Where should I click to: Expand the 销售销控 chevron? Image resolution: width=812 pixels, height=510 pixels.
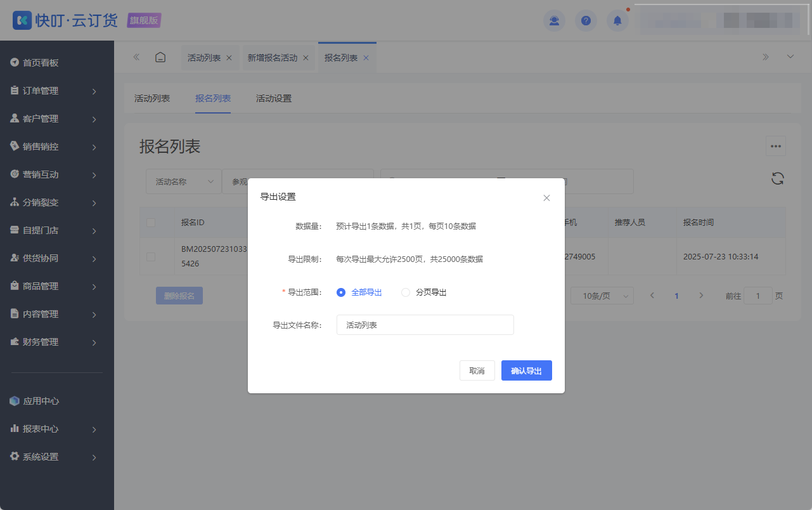(x=94, y=147)
